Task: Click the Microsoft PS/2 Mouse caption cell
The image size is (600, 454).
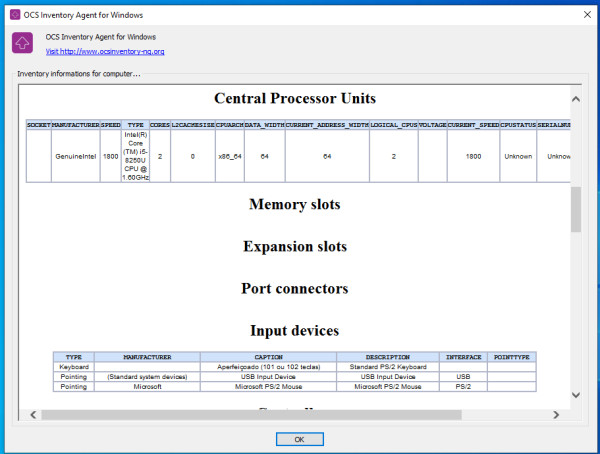Action: (268, 387)
